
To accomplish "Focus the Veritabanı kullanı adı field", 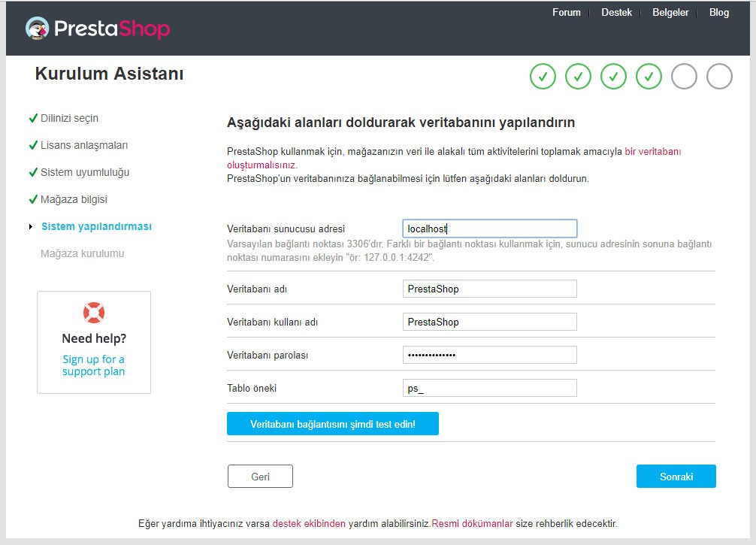I will (490, 322).
